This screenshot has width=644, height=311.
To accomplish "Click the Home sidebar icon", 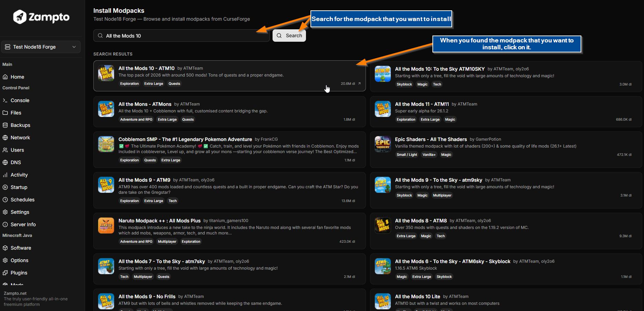I will click(x=5, y=77).
